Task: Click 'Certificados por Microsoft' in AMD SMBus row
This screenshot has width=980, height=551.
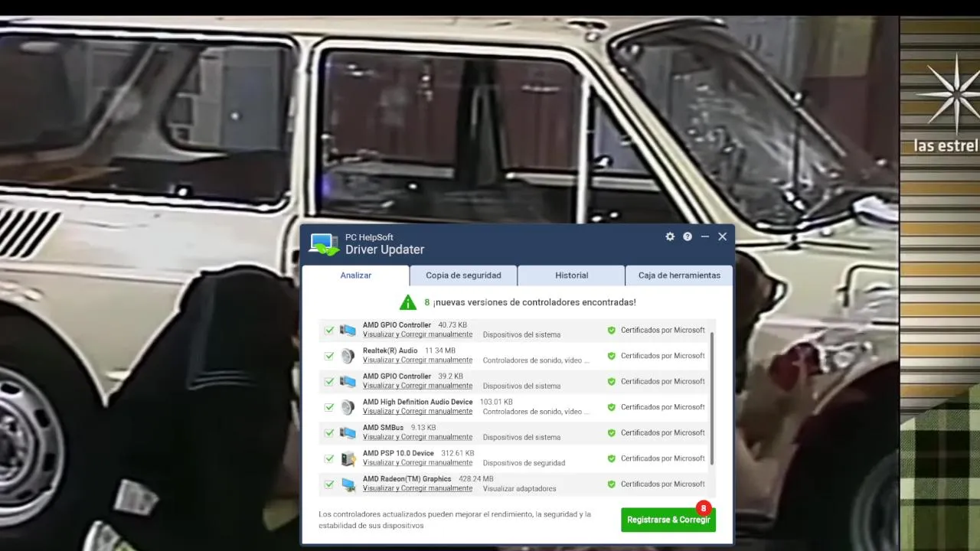Action: point(662,433)
